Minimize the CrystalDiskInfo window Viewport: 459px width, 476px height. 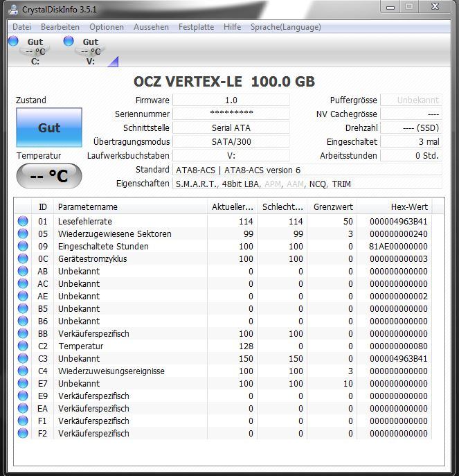point(390,7)
